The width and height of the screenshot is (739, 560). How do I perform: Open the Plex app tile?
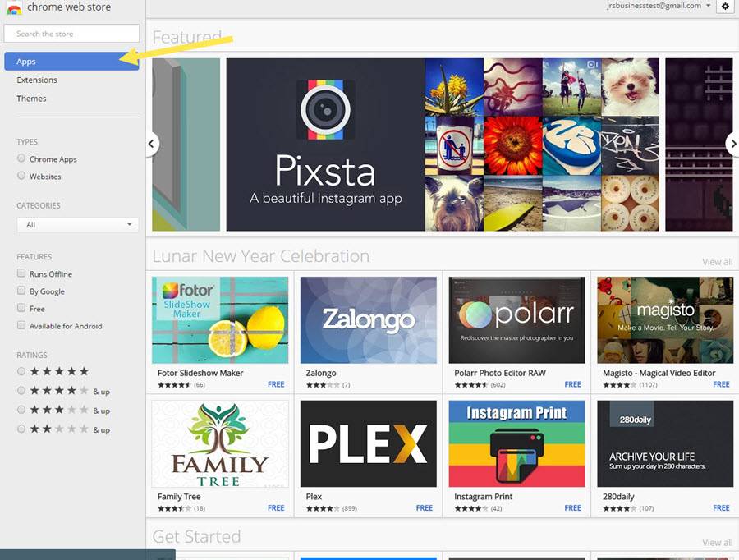tap(368, 443)
